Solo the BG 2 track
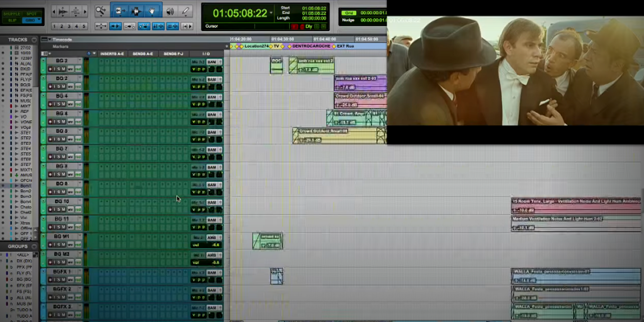The height and width of the screenshot is (322, 644). coord(58,69)
